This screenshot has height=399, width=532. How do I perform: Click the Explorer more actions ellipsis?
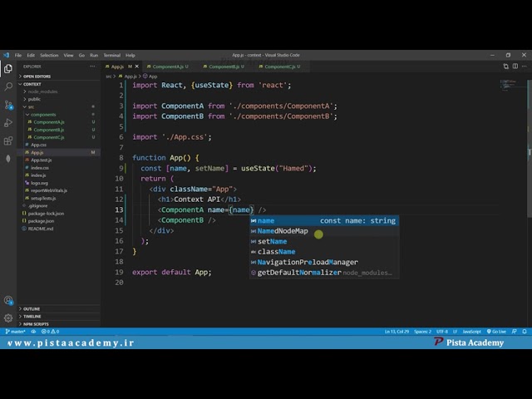coord(92,66)
